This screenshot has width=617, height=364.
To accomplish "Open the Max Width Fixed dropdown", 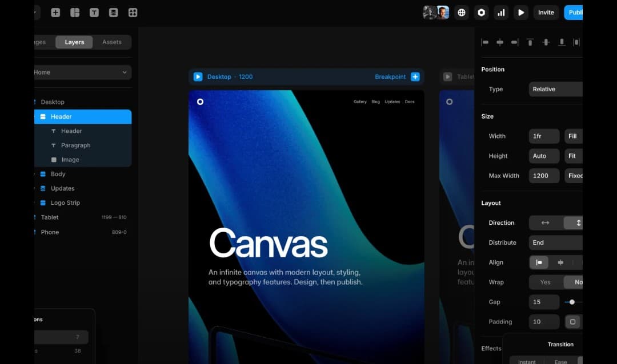I will (574, 176).
